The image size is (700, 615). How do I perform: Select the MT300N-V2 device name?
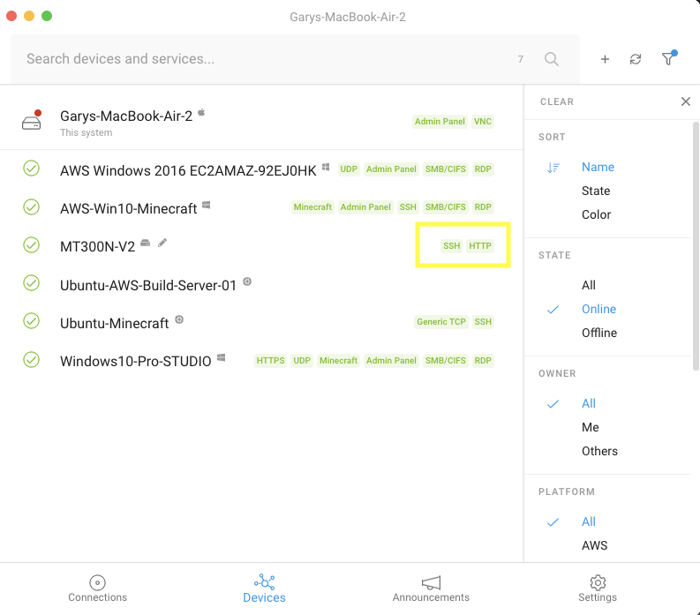97,246
